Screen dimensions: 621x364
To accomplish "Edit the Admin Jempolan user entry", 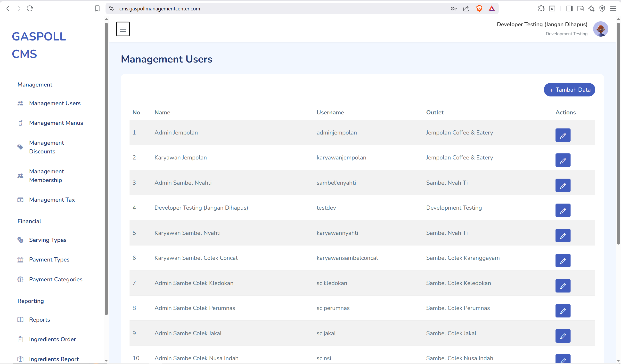I will 563,135.
